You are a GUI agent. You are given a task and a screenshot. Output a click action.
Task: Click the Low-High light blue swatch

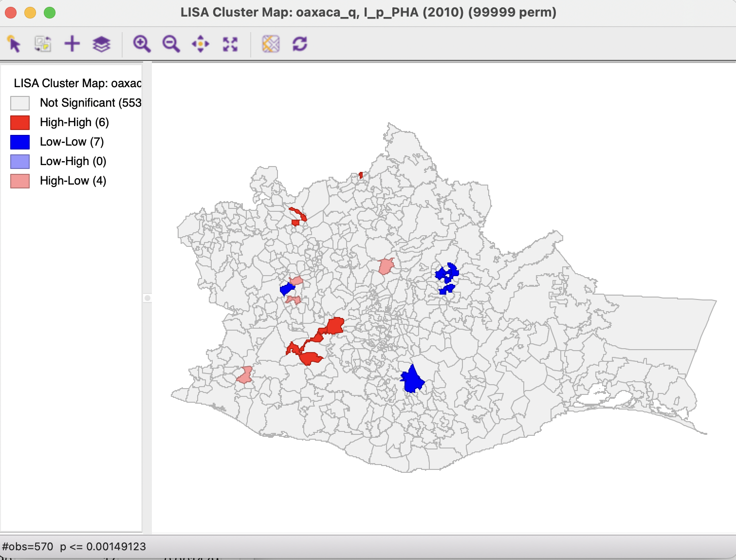pyautogui.click(x=20, y=161)
